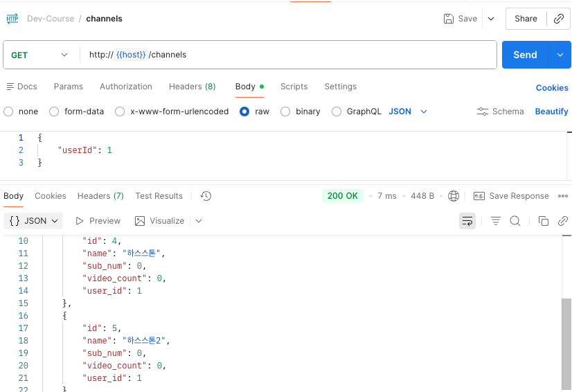Click the HTTP request type icon
The width and height of the screenshot is (572, 392).
(x=12, y=19)
